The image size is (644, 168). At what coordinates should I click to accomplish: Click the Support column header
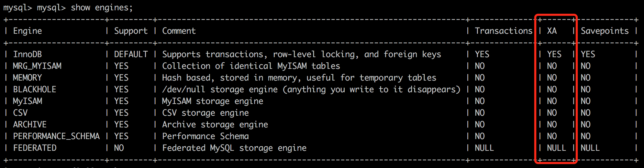tap(131, 31)
